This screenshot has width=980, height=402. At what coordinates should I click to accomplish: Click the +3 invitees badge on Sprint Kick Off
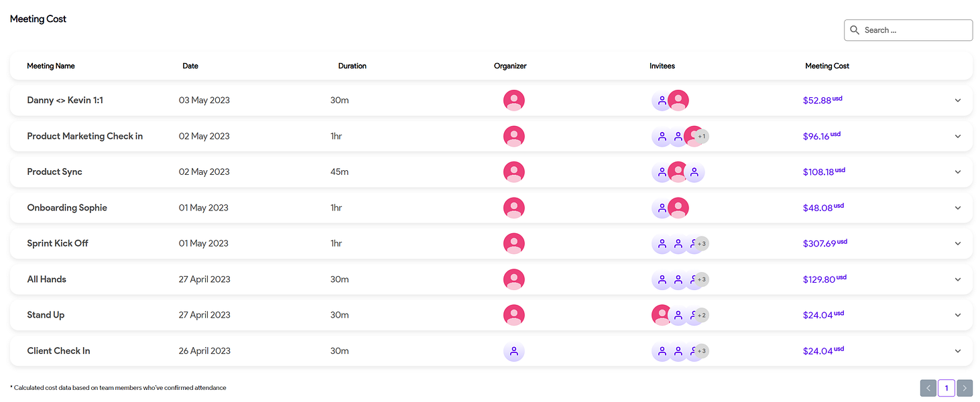[701, 244]
